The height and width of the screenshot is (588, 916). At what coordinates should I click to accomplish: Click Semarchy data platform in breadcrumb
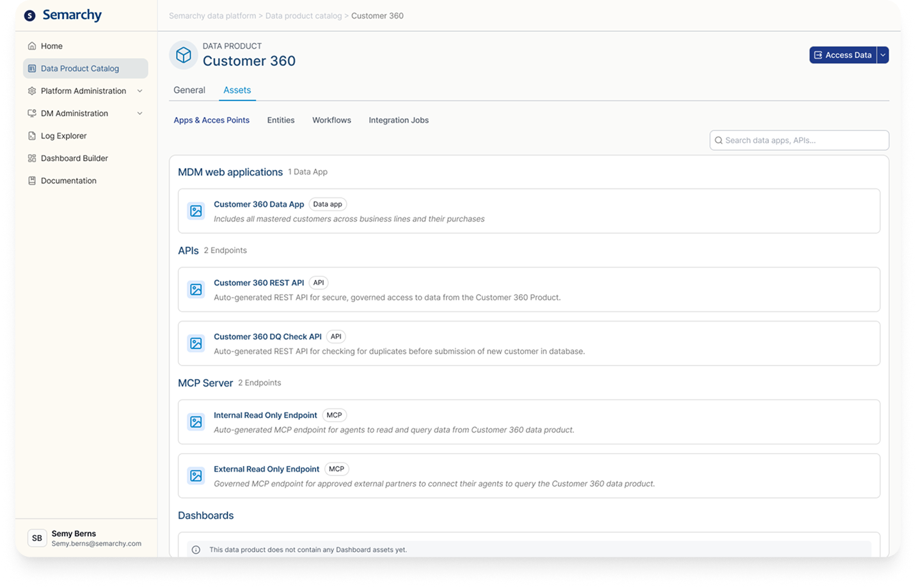click(212, 16)
